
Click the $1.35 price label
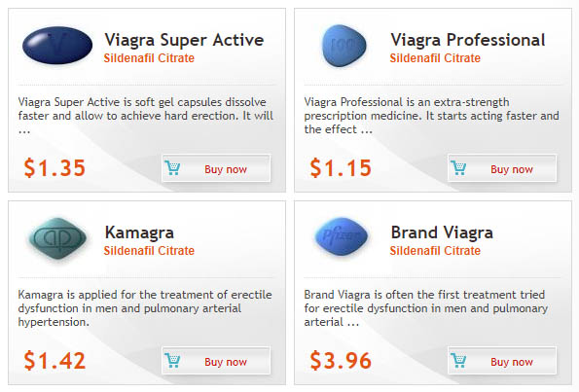[x=54, y=168]
